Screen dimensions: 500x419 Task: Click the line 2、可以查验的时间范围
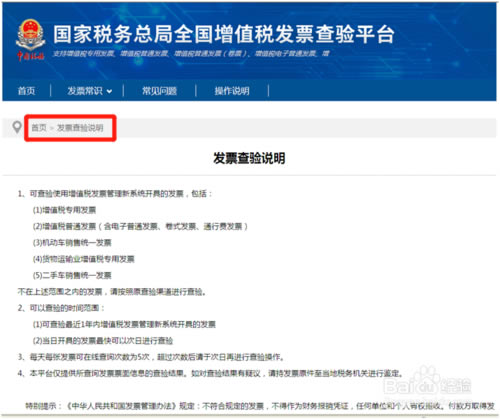point(61,308)
